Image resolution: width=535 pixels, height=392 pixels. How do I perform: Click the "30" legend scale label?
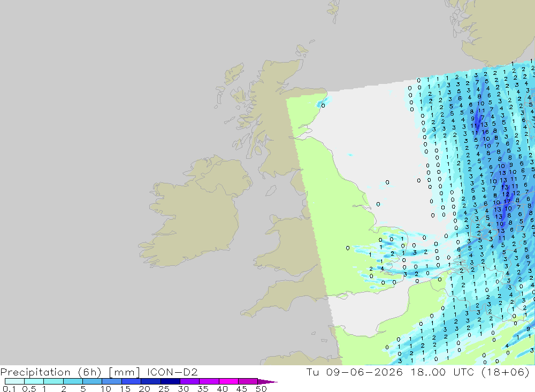(183, 389)
